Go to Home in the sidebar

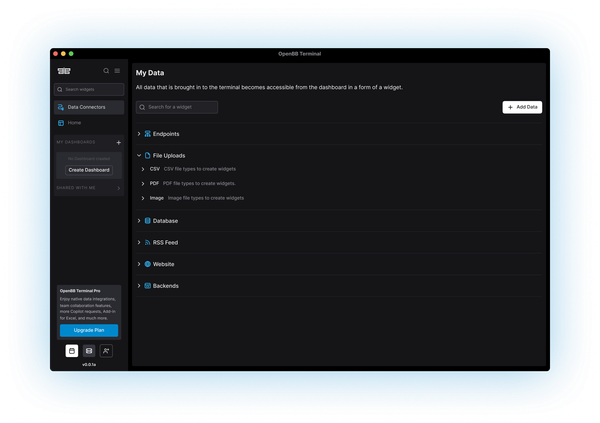click(x=74, y=123)
